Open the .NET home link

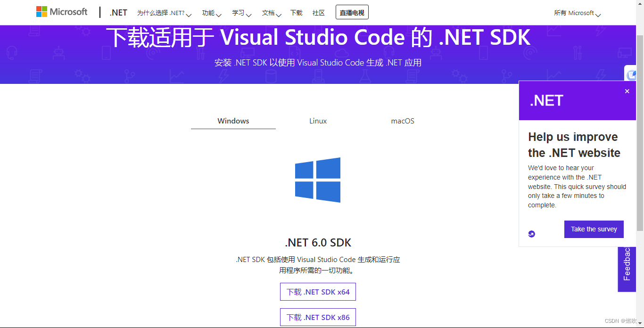click(x=118, y=13)
